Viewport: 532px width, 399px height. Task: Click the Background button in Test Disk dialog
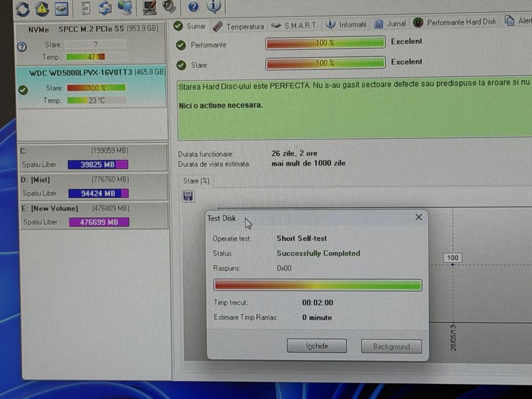pos(392,347)
